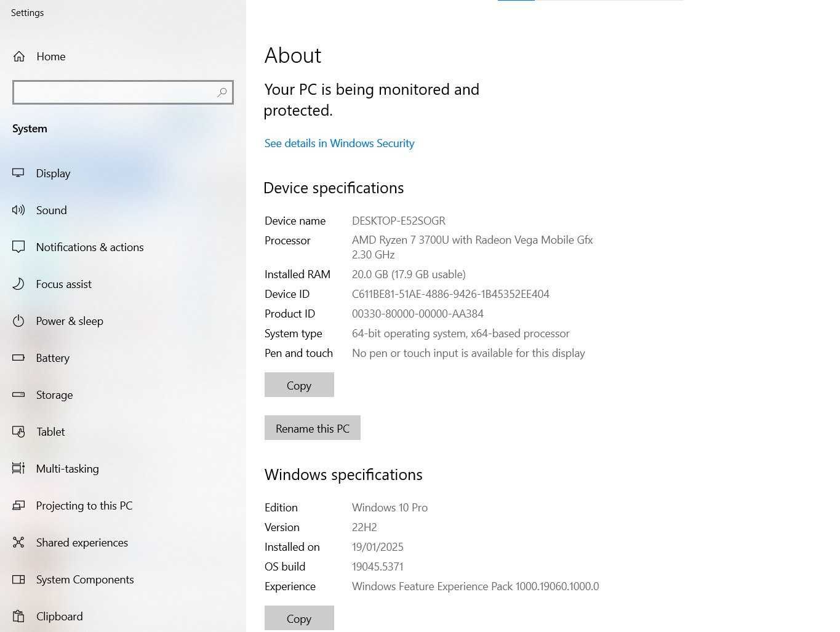Click Edition value Windows 10 Pro
This screenshot has height=632, width=840.
coord(390,508)
